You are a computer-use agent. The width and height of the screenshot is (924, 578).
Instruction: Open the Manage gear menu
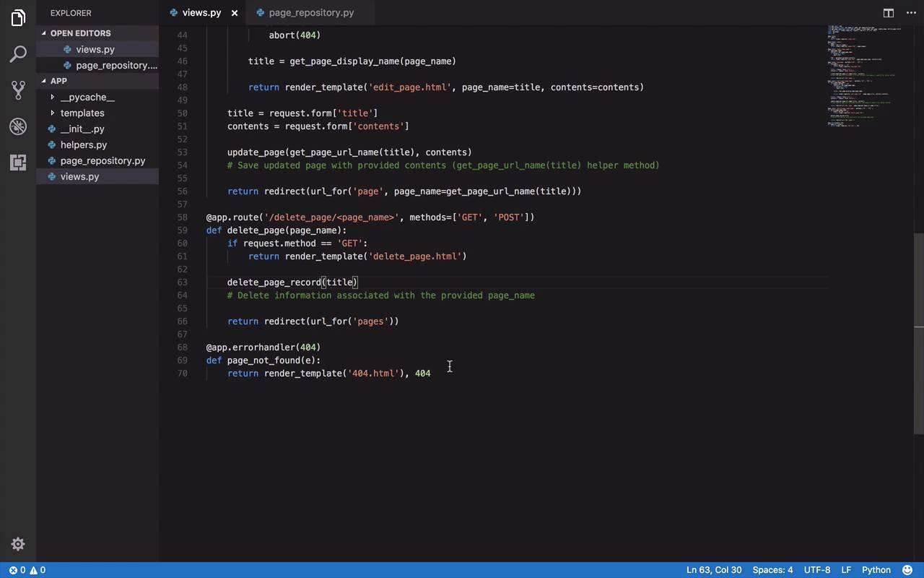pos(18,544)
